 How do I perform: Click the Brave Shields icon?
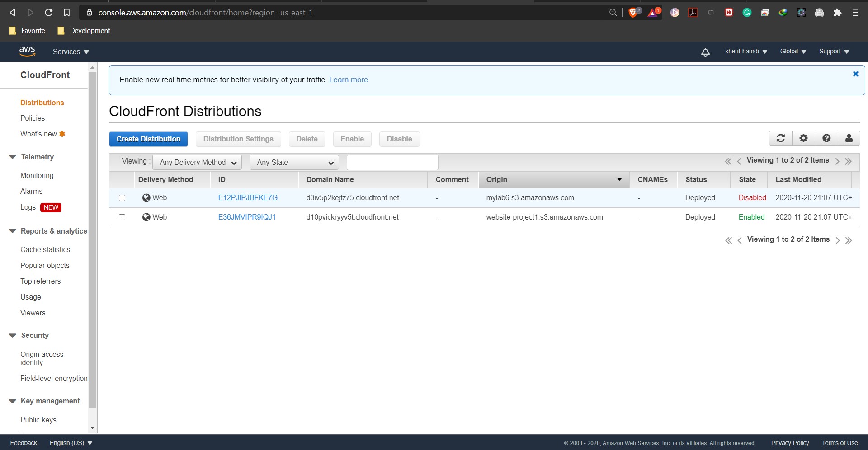tap(632, 13)
